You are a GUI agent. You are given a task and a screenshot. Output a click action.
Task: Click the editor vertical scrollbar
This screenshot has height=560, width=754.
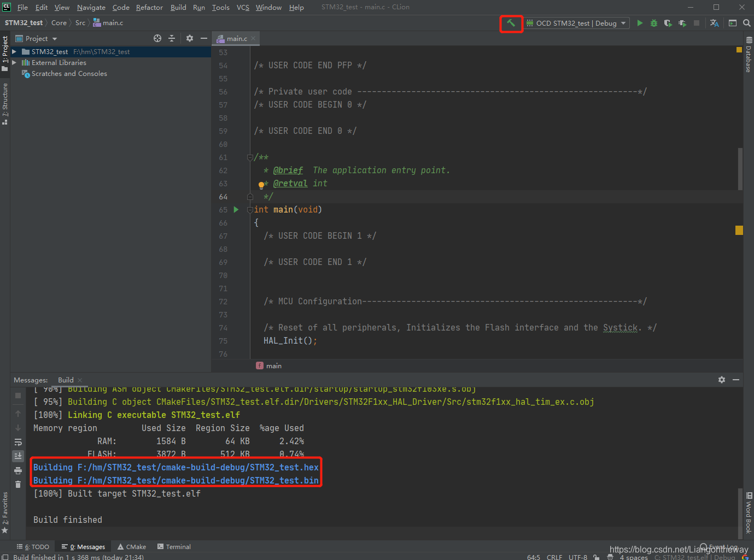(x=740, y=169)
